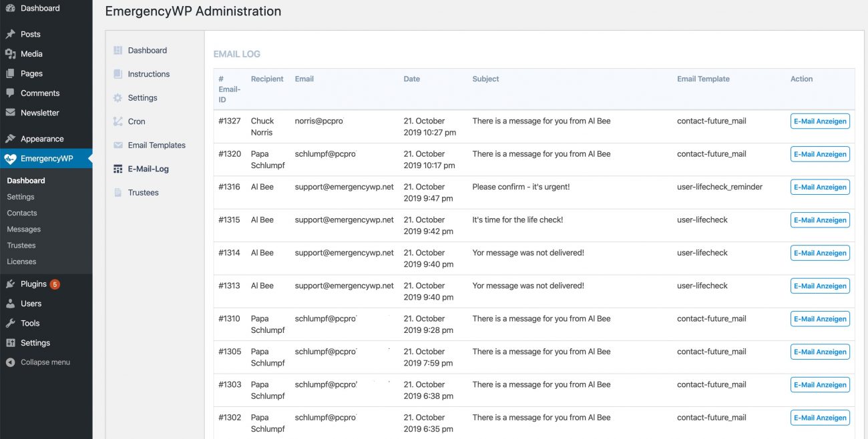
Task: Open the Plugins menu with 5 updates
Action: 46,284
